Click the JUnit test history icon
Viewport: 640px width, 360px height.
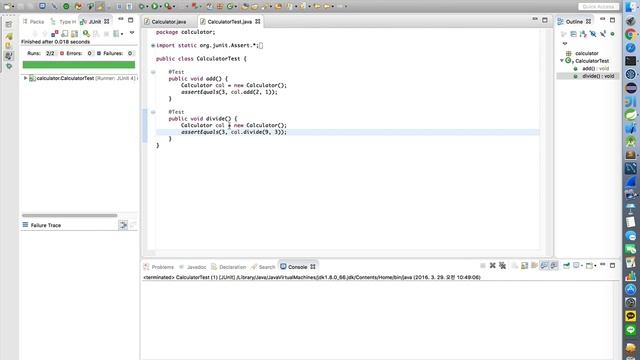click(x=116, y=33)
